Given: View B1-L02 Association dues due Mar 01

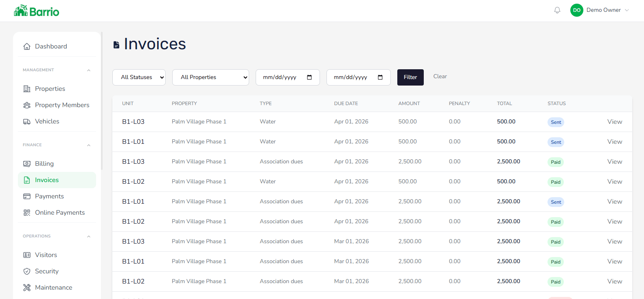Looking at the screenshot, I should [615, 281].
